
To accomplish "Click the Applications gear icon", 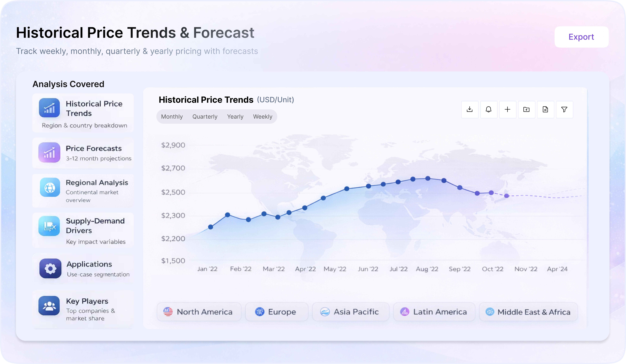I will [50, 269].
